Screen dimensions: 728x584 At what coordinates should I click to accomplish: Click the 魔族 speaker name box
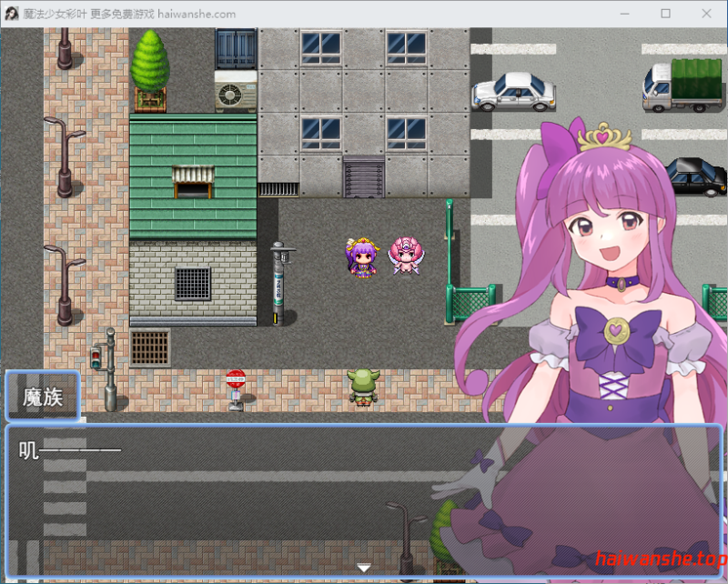[x=42, y=397]
